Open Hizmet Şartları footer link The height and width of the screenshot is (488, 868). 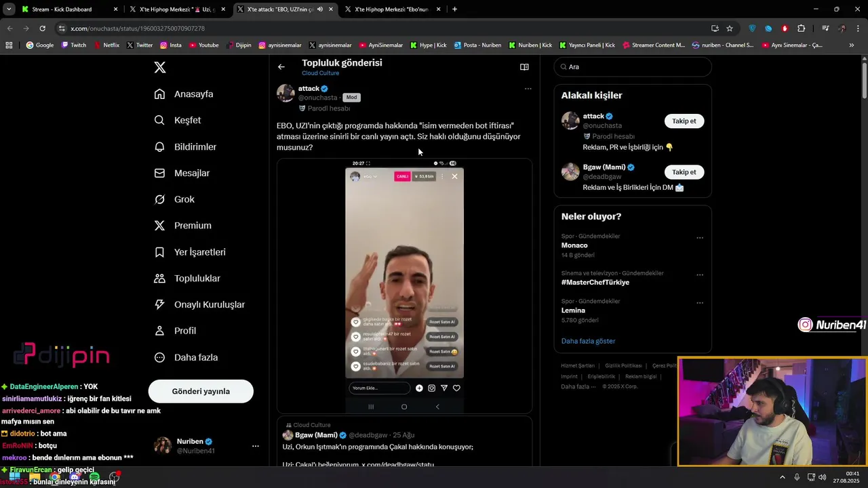(x=577, y=365)
